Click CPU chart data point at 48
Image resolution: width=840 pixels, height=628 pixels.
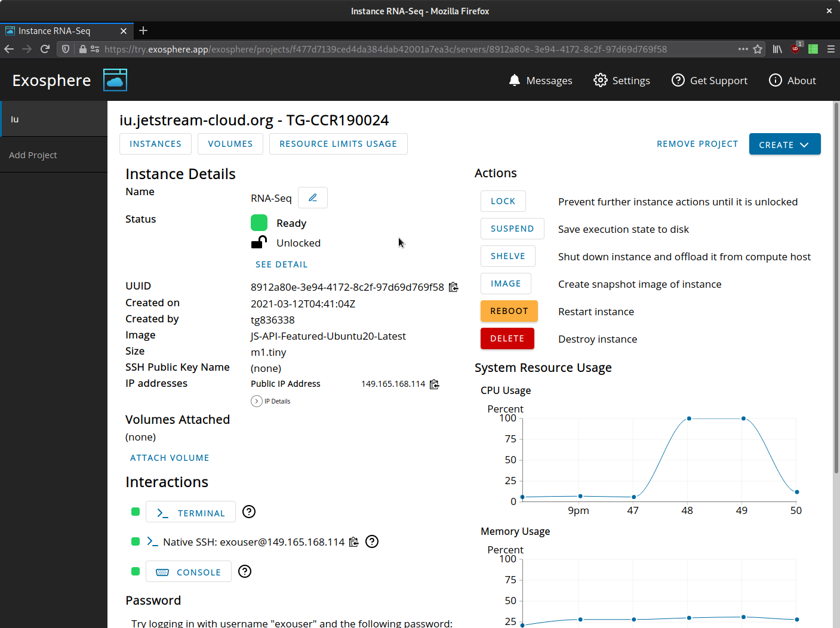[x=689, y=418]
